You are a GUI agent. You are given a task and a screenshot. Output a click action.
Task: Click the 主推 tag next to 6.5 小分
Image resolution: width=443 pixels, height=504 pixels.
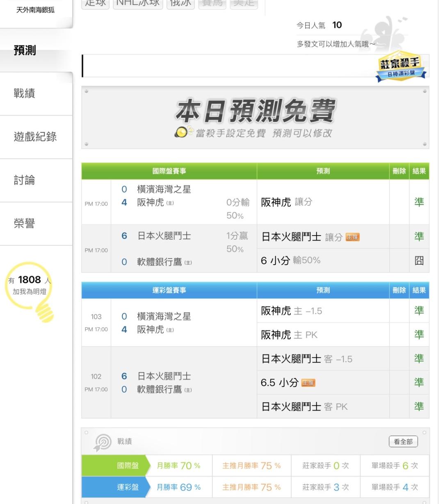pyautogui.click(x=308, y=383)
